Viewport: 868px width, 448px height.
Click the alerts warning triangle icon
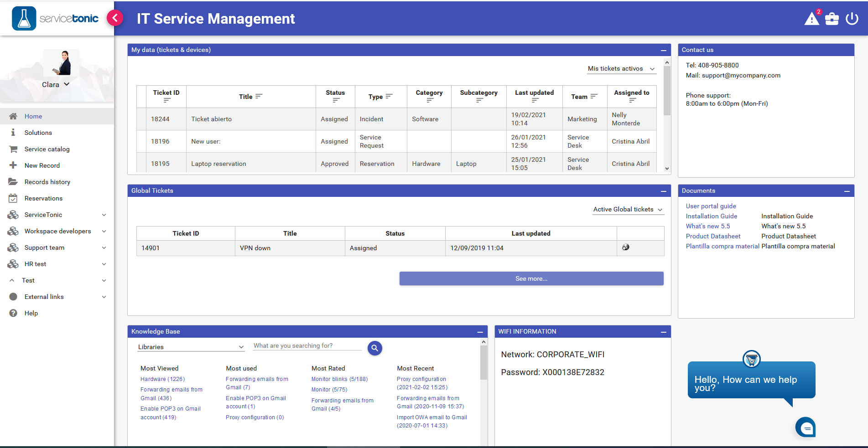pos(811,19)
